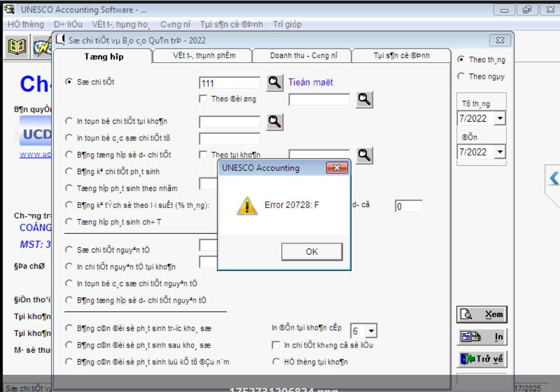Open the Tõ th¸ng month dropdown
Viewport: 560px width, 392px height.
(x=500, y=118)
